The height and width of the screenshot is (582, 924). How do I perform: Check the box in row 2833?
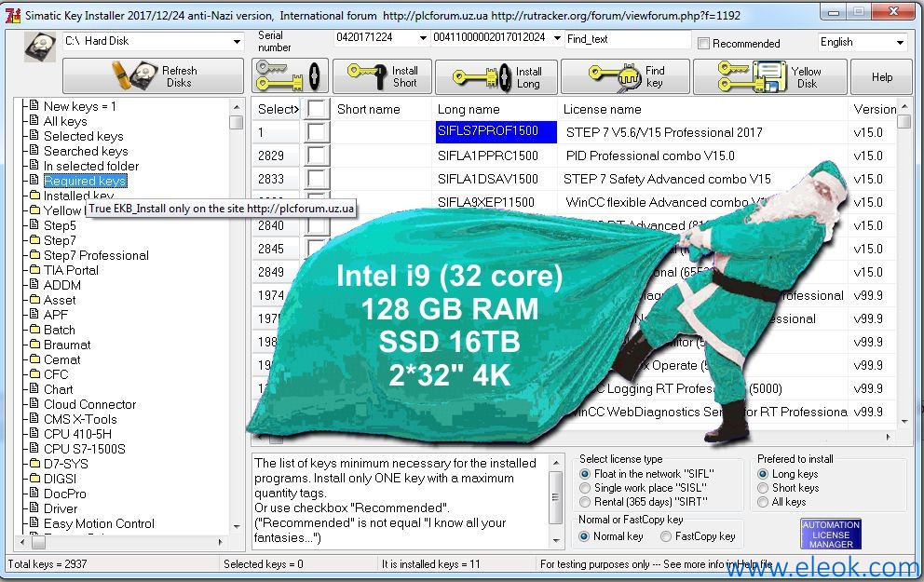[316, 179]
